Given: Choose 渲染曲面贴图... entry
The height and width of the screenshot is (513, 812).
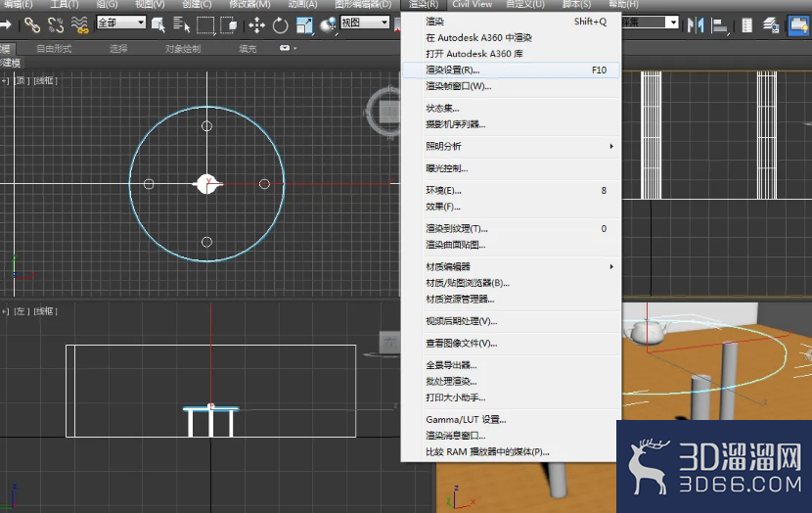Looking at the screenshot, I should [x=511, y=245].
